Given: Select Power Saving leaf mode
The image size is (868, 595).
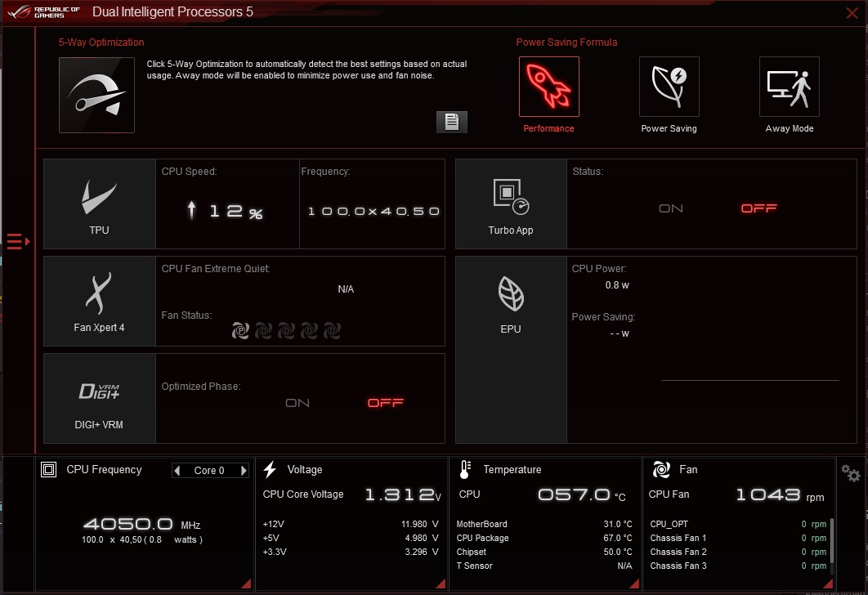Looking at the screenshot, I should pos(669,87).
